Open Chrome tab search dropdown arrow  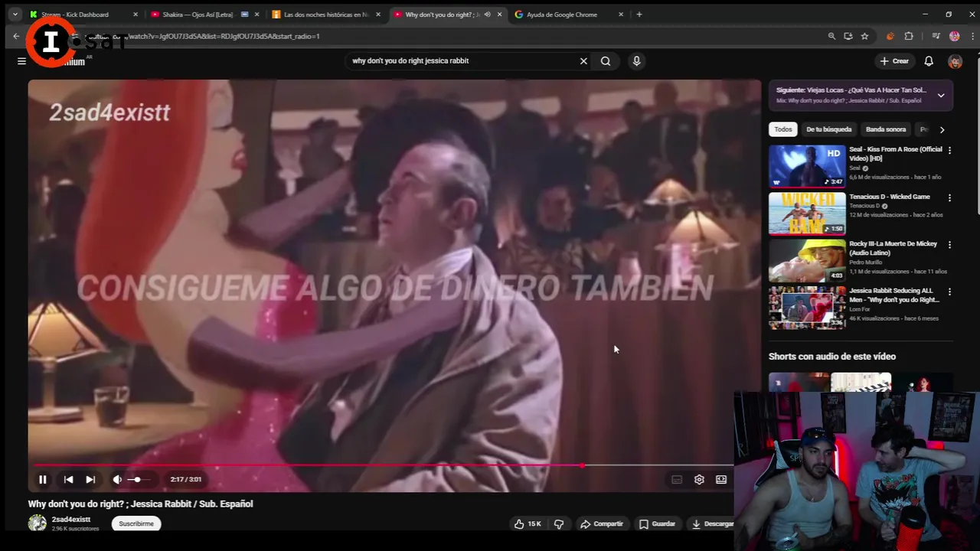pos(15,15)
